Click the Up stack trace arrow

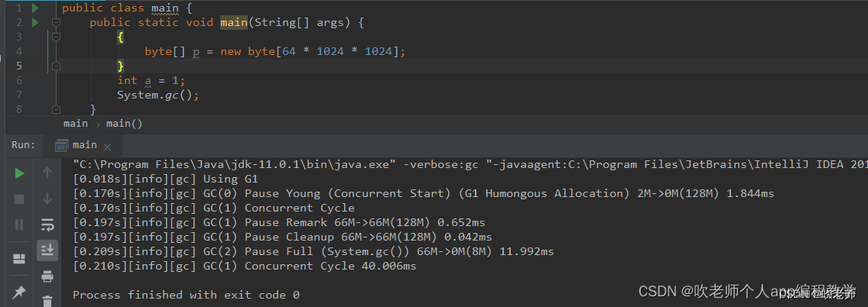(x=47, y=173)
